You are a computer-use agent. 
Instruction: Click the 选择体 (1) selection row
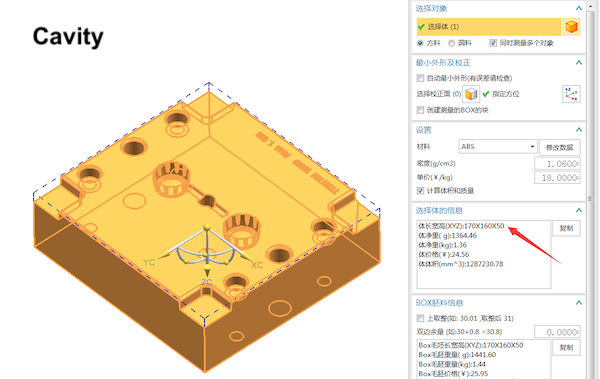[x=489, y=27]
